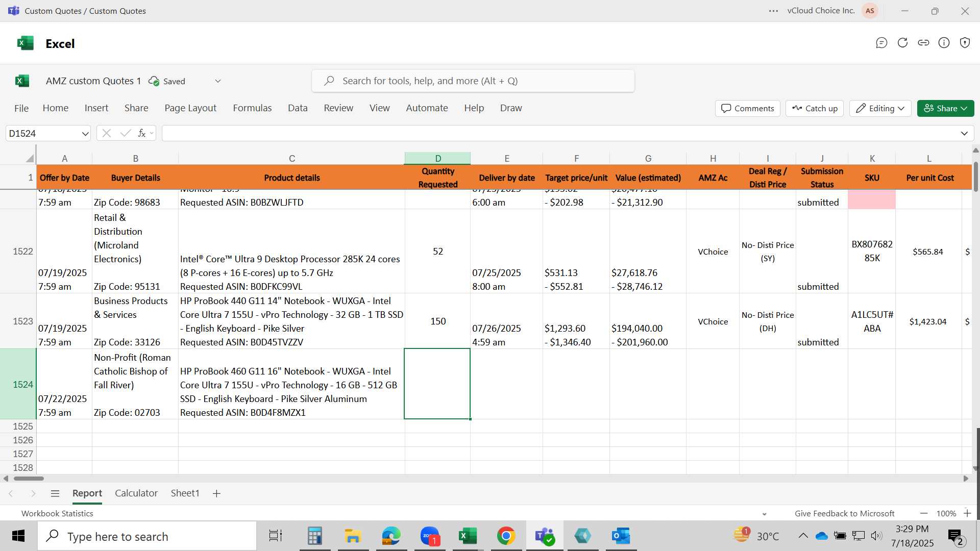Image resolution: width=980 pixels, height=551 pixels.
Task: Open the Teams more options ellipsis
Action: 774,11
